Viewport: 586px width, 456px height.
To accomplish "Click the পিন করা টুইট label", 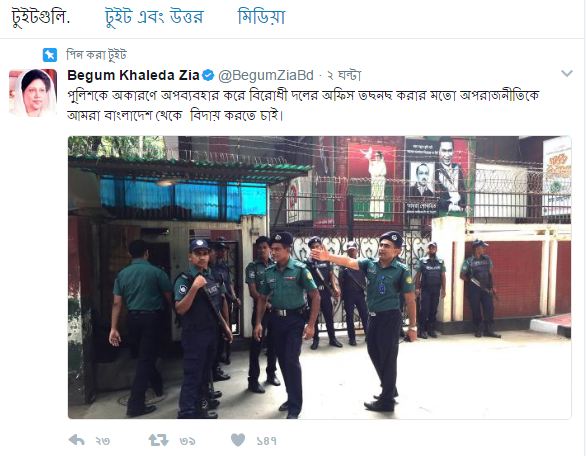I will (96, 55).
